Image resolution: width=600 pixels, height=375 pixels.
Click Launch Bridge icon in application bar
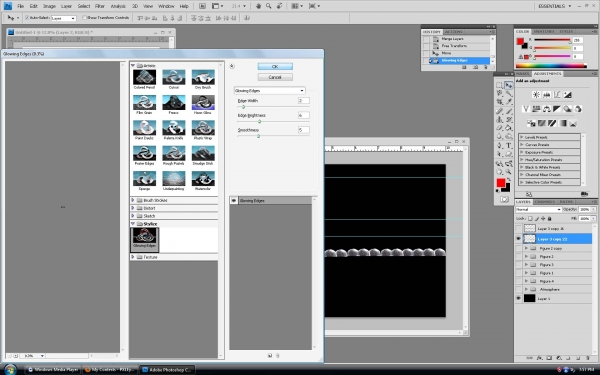click(x=202, y=6)
